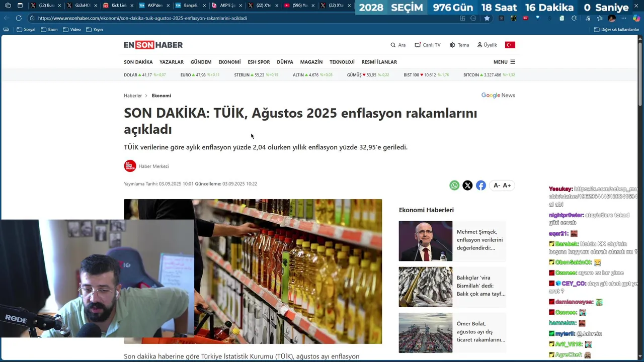Switch to the Bahçeli browser tab

(x=191, y=6)
